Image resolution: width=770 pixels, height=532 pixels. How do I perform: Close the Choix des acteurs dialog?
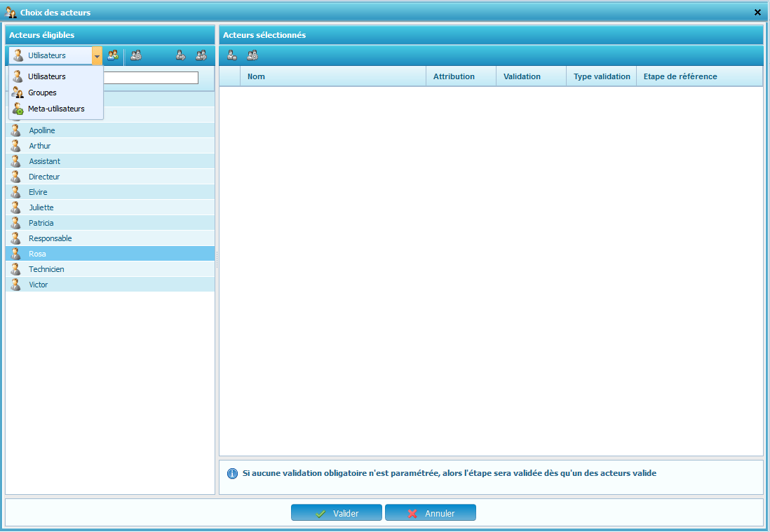pyautogui.click(x=757, y=12)
